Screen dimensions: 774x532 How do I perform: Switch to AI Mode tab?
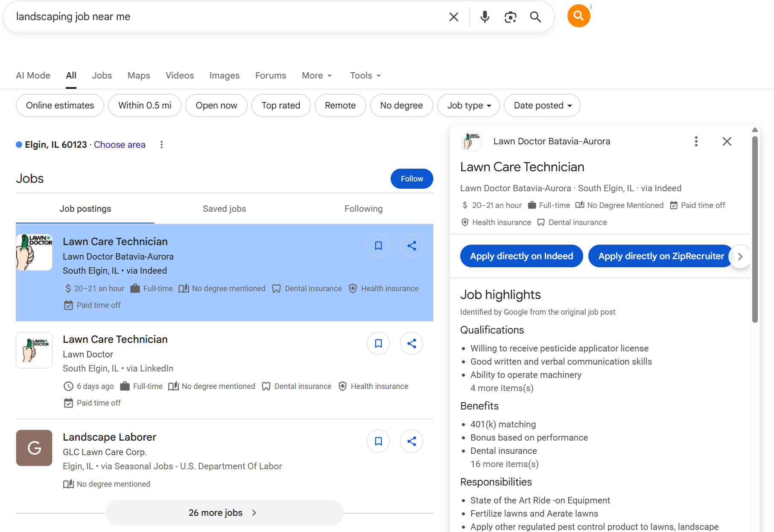click(33, 76)
